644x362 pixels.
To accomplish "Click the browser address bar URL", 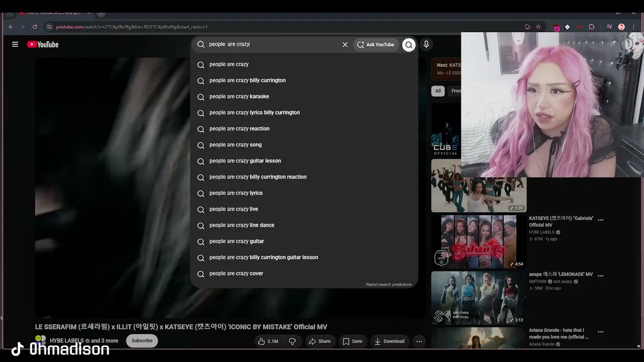I will click(x=132, y=27).
